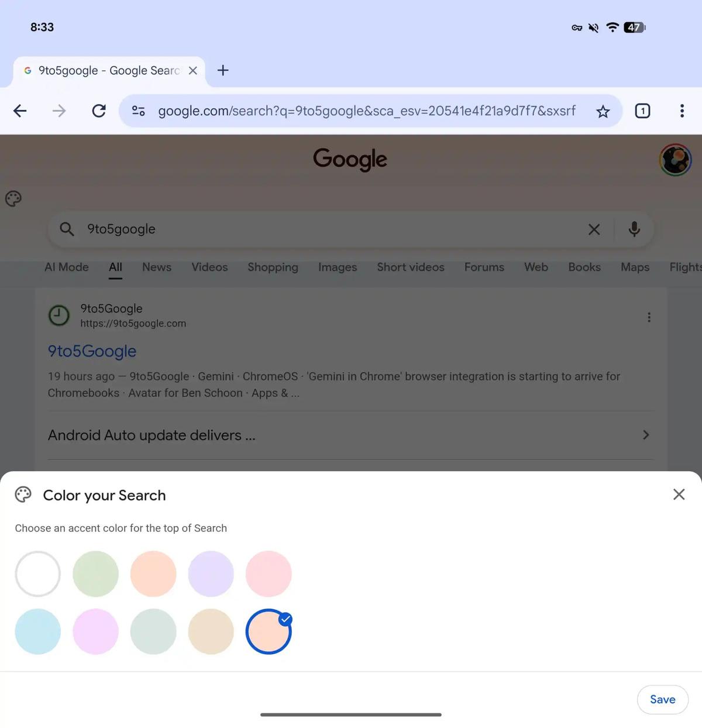Viewport: 702px width, 728px height.
Task: Open the blue 9to5Google result link
Action: coord(92,351)
